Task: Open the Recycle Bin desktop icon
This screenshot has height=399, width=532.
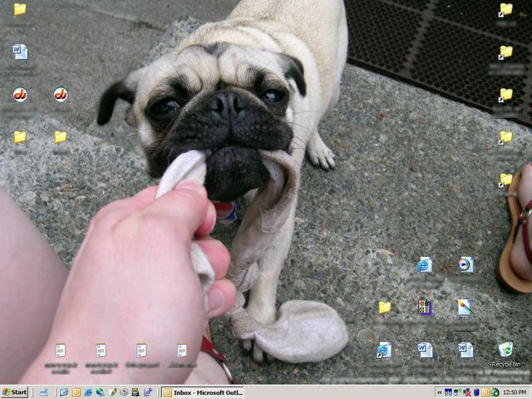Action: tap(505, 350)
